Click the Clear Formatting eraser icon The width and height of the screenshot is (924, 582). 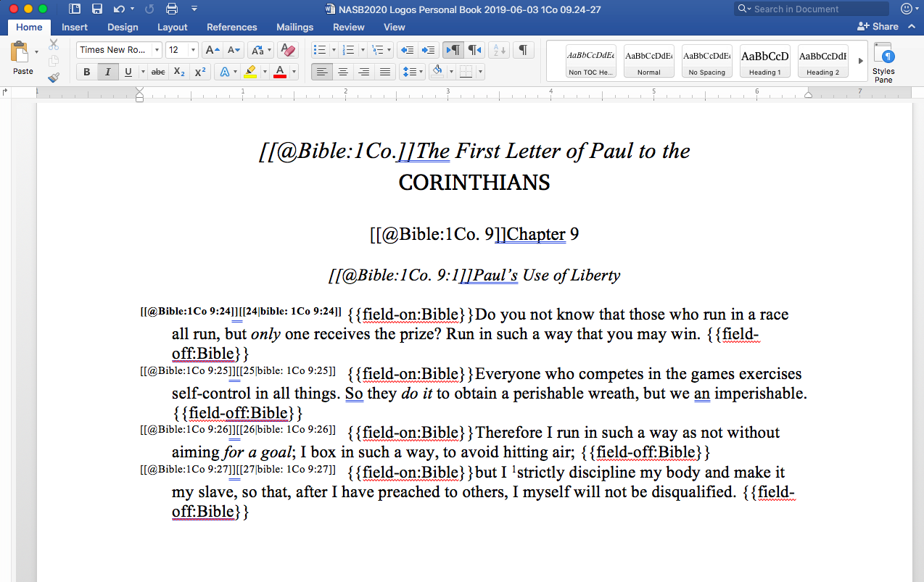[288, 50]
